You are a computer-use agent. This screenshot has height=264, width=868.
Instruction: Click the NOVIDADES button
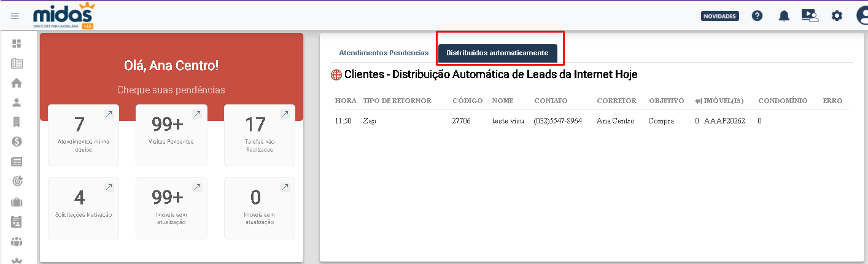[x=719, y=16]
